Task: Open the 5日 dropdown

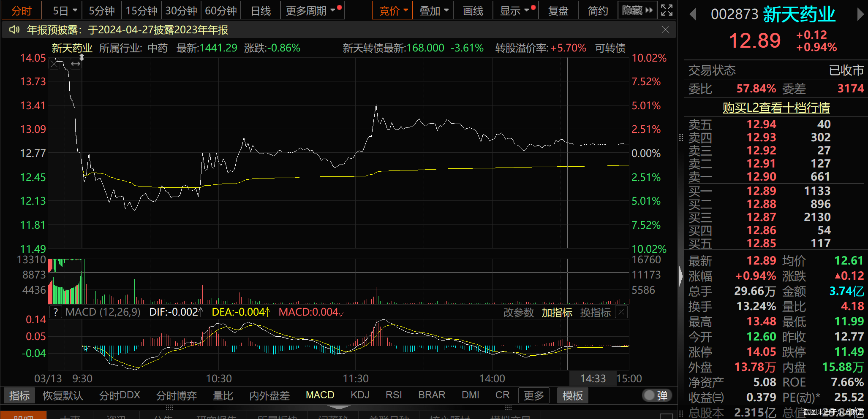Action: click(65, 11)
